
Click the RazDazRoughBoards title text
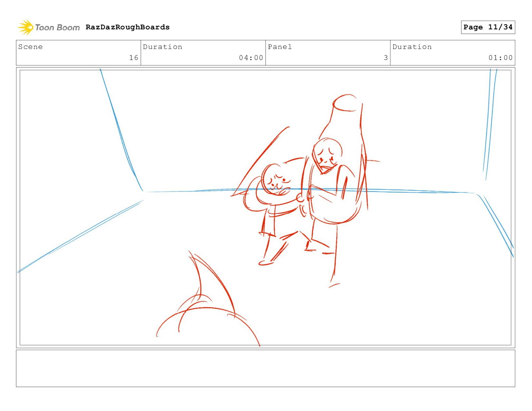(128, 27)
